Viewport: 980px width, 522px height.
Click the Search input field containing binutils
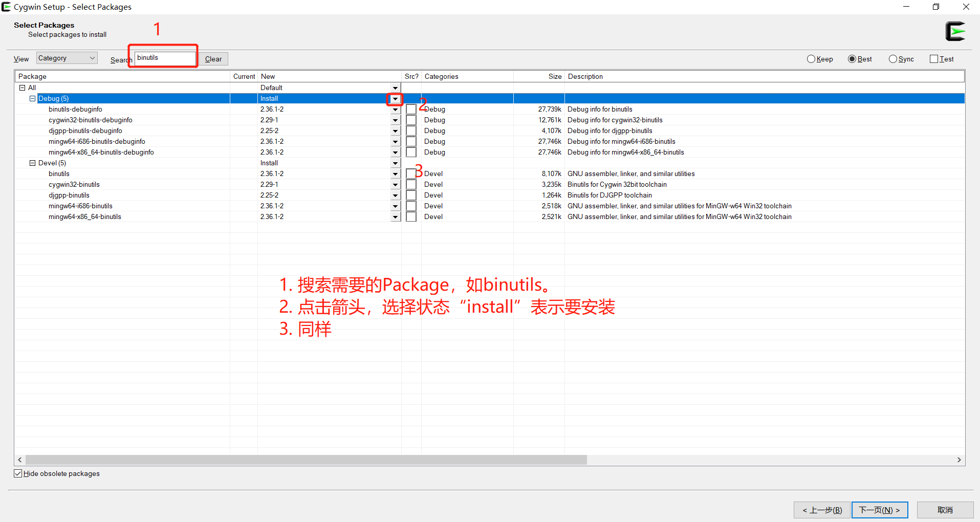[165, 58]
